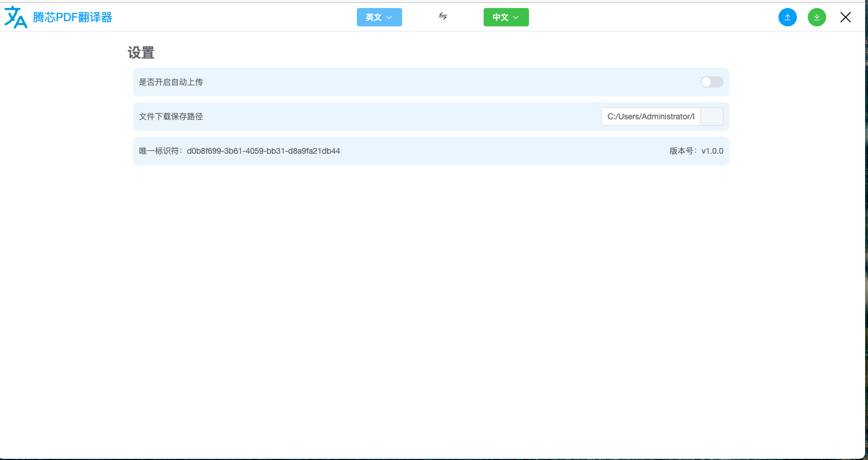The image size is (868, 460).
Task: Click the 版本号 v1.0.0 text
Action: tap(696, 151)
